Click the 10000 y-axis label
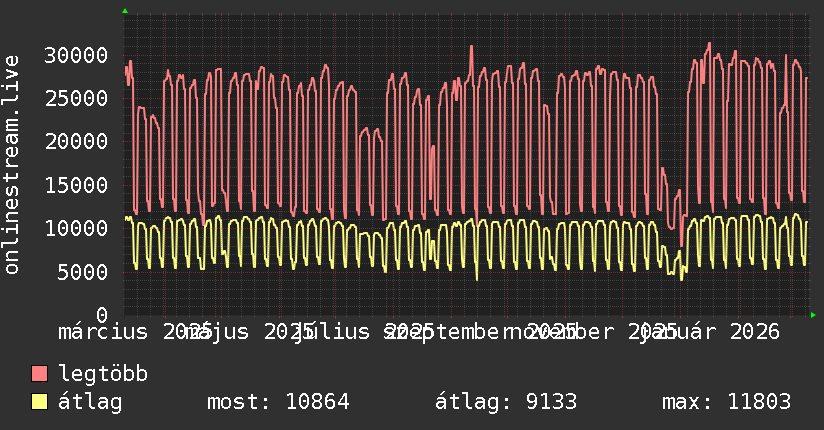Screen dimensions: 824x430 [76, 228]
